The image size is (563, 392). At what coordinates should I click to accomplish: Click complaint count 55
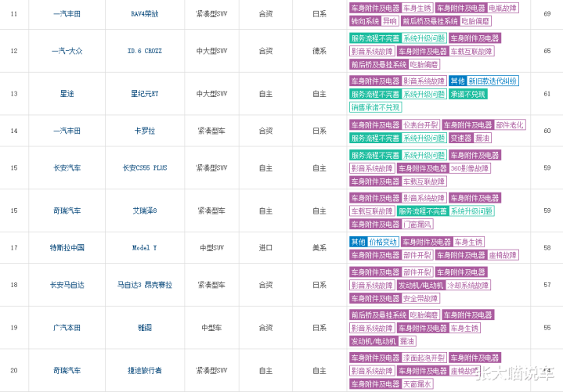coord(547,327)
